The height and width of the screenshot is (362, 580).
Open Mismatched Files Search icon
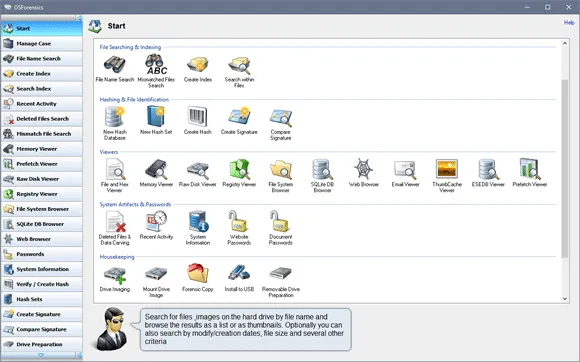156,65
